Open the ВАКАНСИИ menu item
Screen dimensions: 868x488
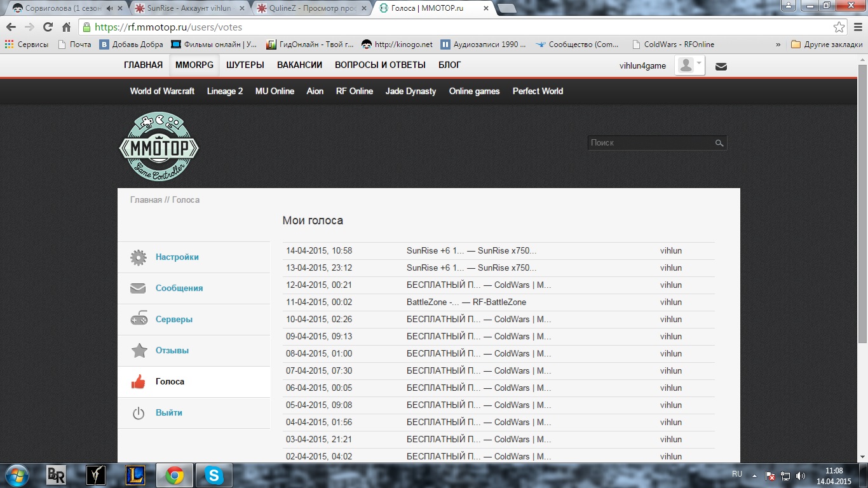point(300,65)
